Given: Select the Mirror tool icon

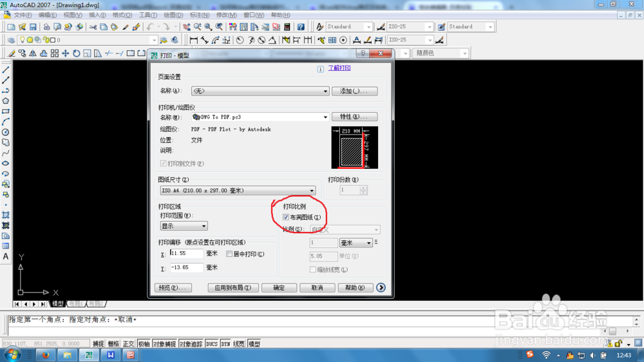Looking at the screenshot, I should click(x=33, y=53).
